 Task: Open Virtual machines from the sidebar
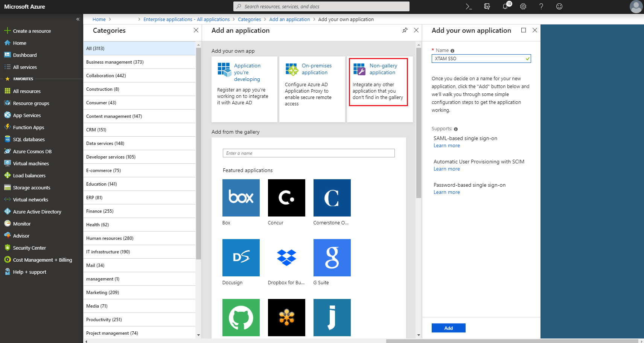31,163
